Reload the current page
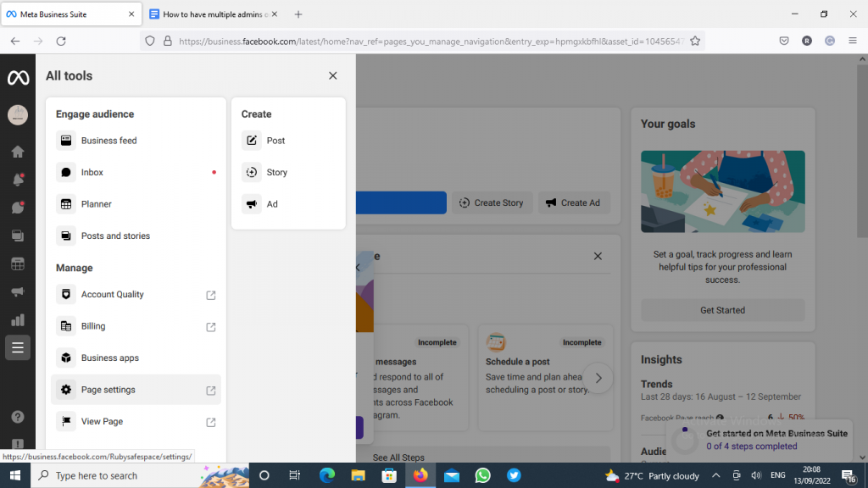 (x=61, y=41)
